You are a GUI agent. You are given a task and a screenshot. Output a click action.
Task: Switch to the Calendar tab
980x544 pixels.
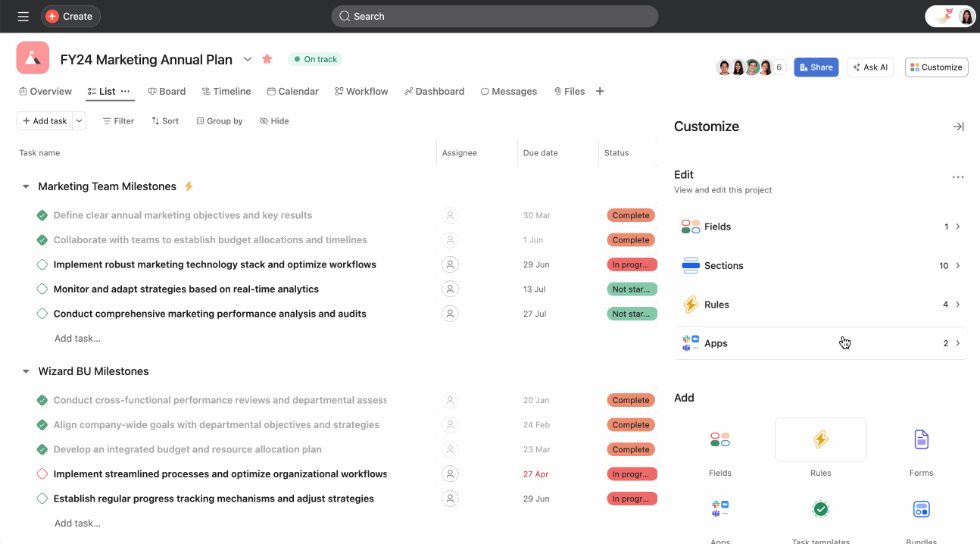pyautogui.click(x=293, y=92)
